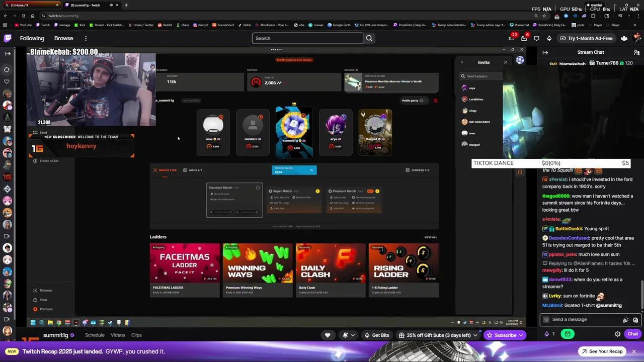Click the Get Bits button
644x362 pixels.
[x=377, y=335]
